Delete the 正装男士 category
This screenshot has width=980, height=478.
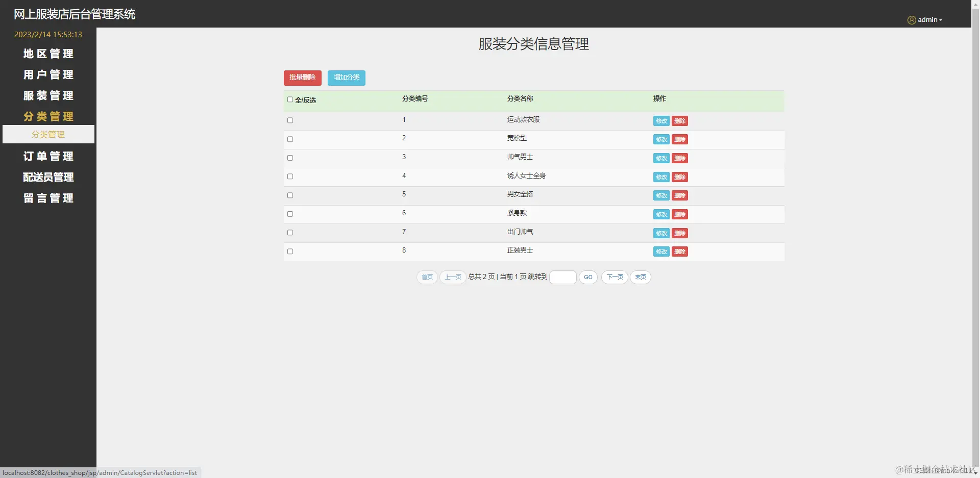[x=680, y=251]
